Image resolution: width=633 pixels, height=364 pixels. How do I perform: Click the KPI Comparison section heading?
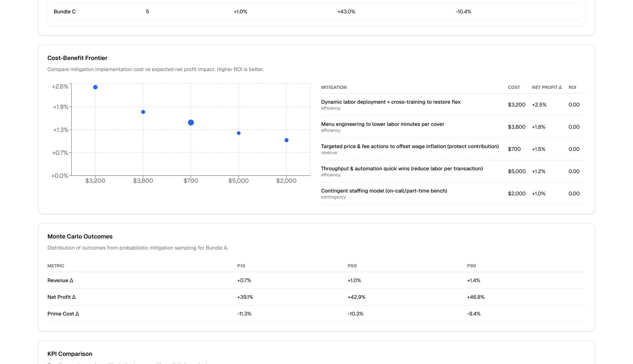[x=70, y=354]
